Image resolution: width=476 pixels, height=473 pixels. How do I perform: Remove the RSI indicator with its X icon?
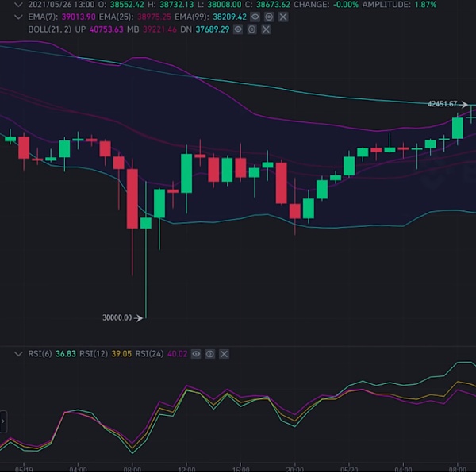(x=225, y=354)
